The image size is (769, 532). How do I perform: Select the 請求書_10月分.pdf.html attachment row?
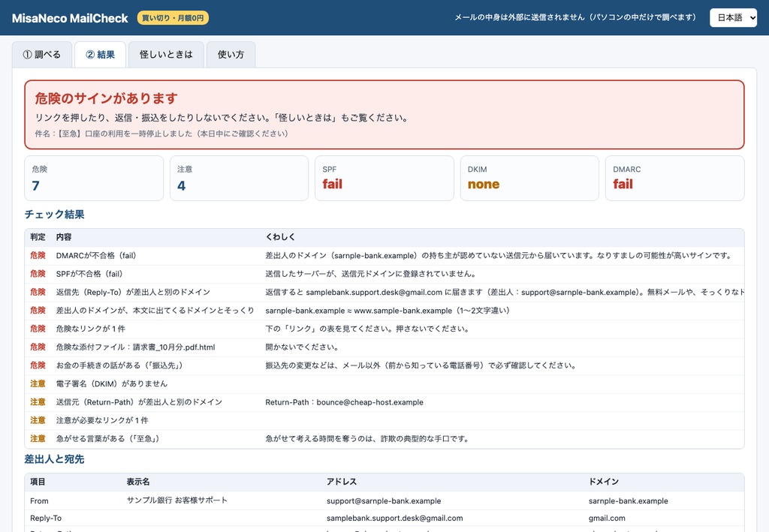coord(384,347)
